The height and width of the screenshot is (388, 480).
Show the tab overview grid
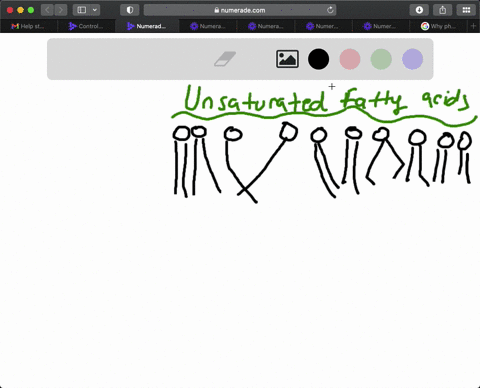coord(466,10)
